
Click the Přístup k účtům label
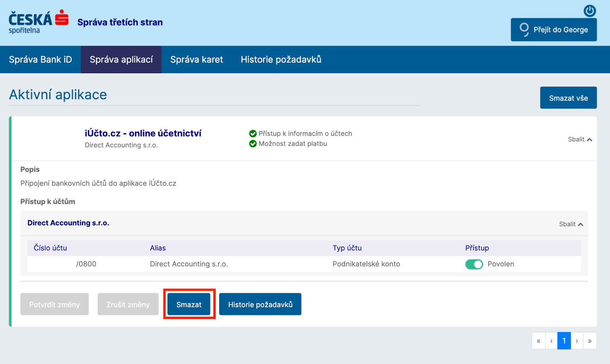[x=48, y=202]
